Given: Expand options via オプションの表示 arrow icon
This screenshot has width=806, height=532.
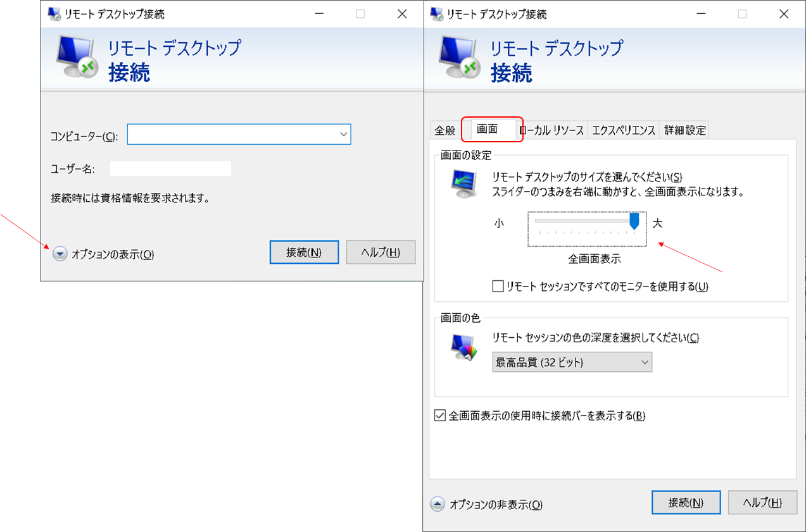Looking at the screenshot, I should pos(60,254).
